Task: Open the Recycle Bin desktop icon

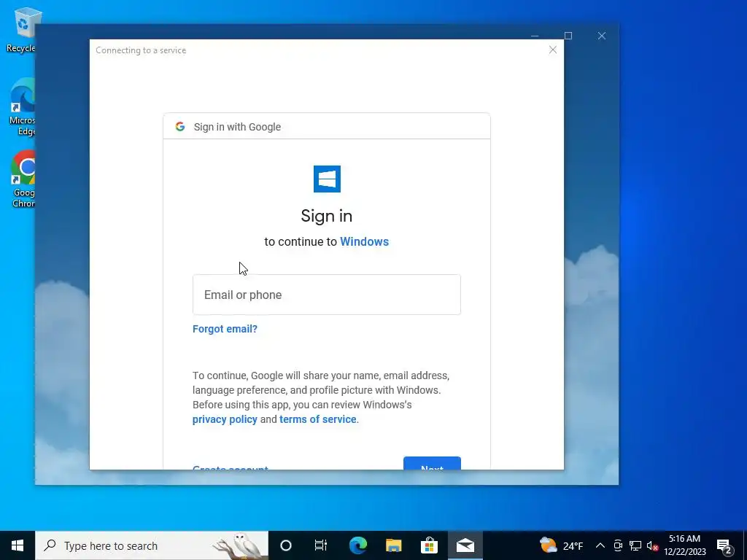Action: click(21, 29)
